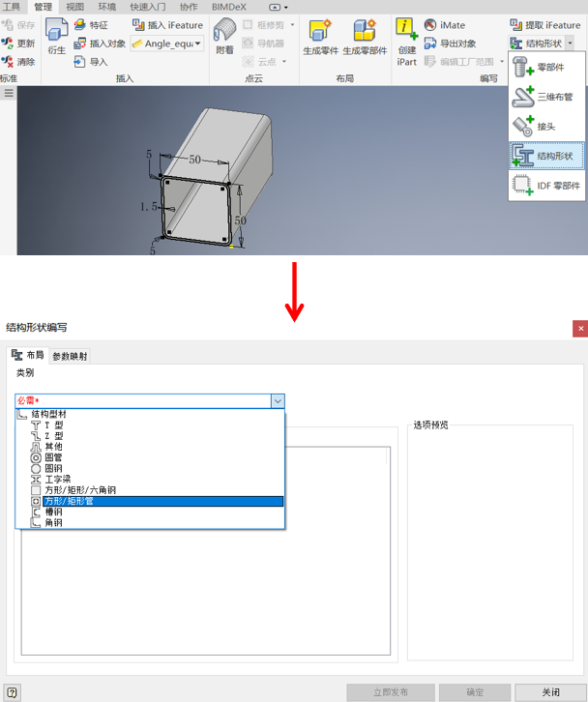Click the 框修剪 box crop tool
Screen dimensions: 588x702
[x=263, y=24]
